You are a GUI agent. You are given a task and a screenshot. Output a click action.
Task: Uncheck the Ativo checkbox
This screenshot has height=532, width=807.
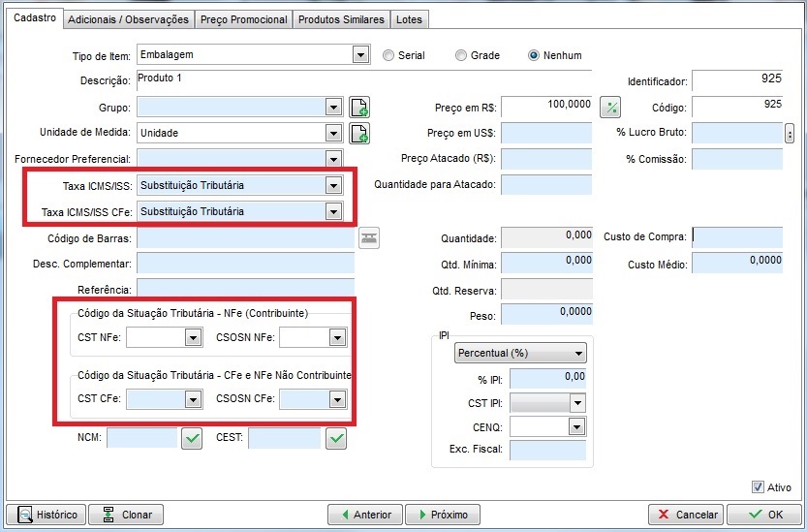[758, 487]
